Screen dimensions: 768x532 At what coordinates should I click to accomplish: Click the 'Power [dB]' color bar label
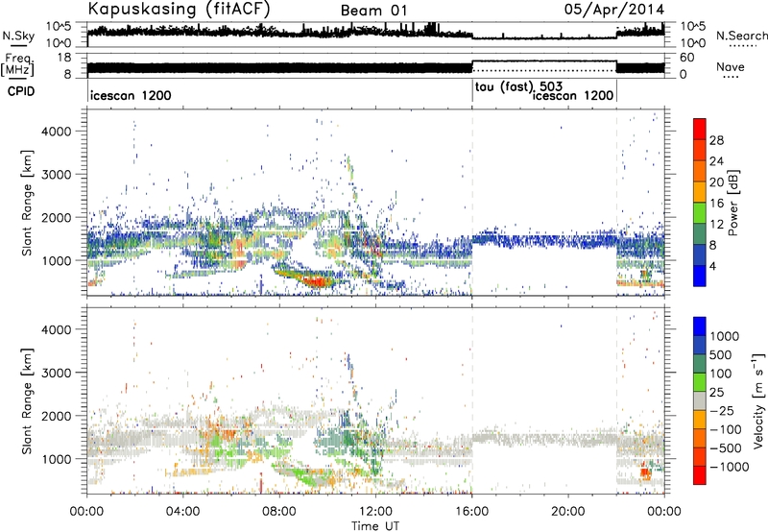pyautogui.click(x=732, y=203)
